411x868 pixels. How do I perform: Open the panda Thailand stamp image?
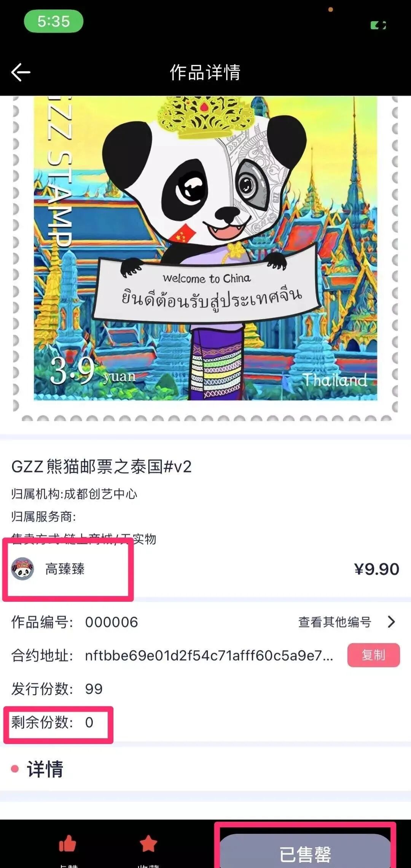(205, 259)
